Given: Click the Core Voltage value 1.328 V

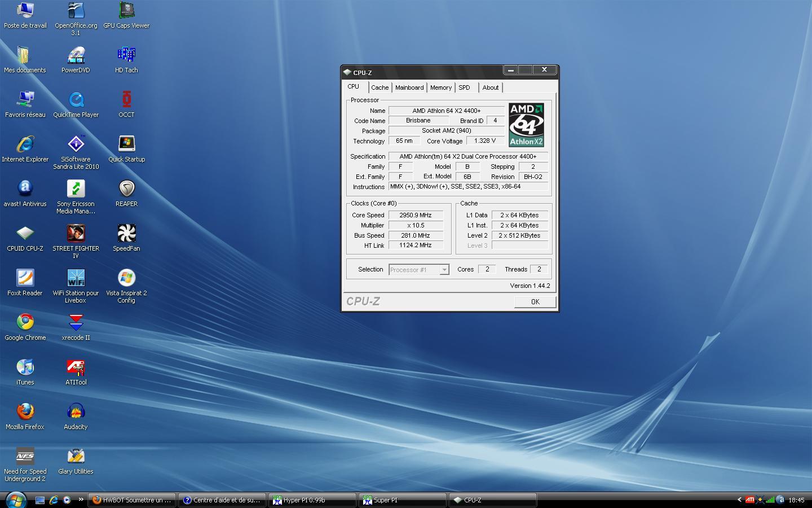Looking at the screenshot, I should [485, 141].
